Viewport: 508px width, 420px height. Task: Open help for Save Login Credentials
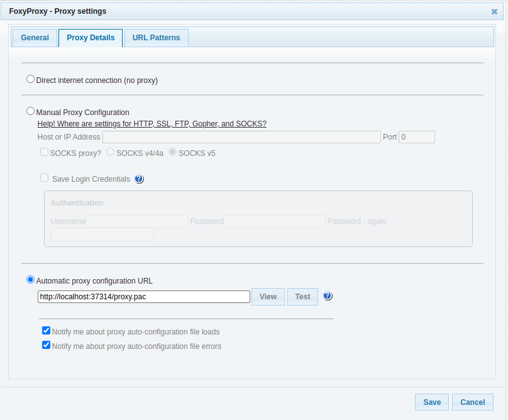click(x=139, y=179)
